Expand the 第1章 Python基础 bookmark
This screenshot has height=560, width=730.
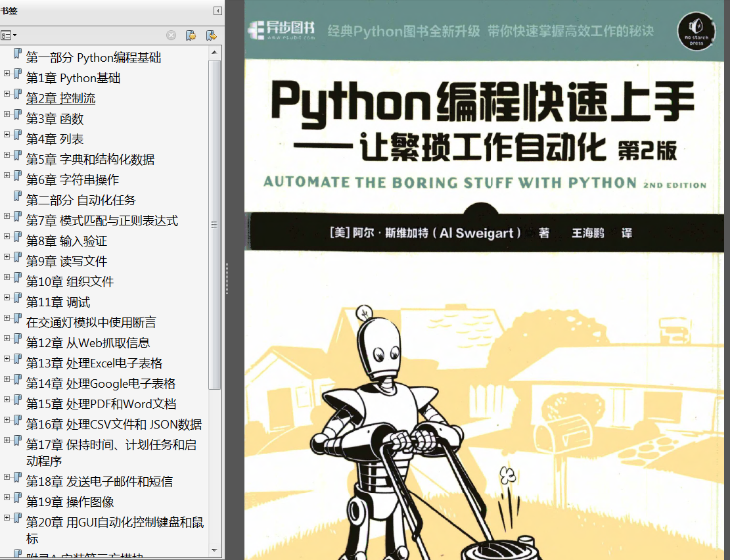[7, 74]
